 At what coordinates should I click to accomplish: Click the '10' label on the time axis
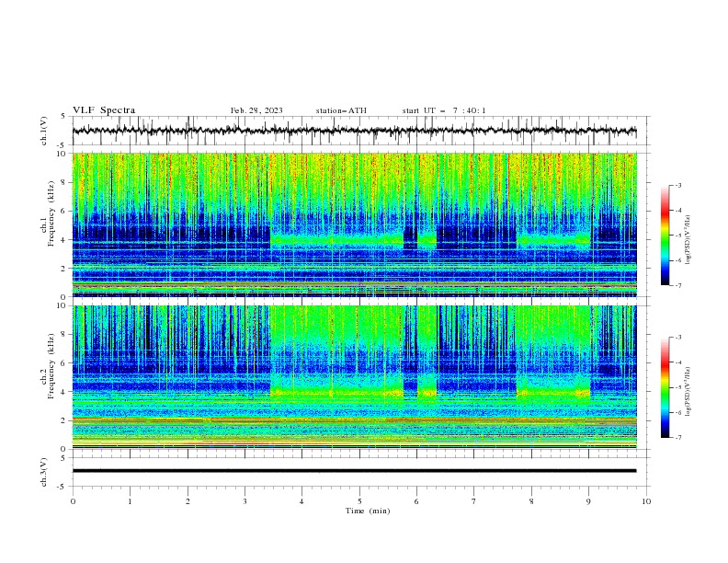tap(646, 501)
